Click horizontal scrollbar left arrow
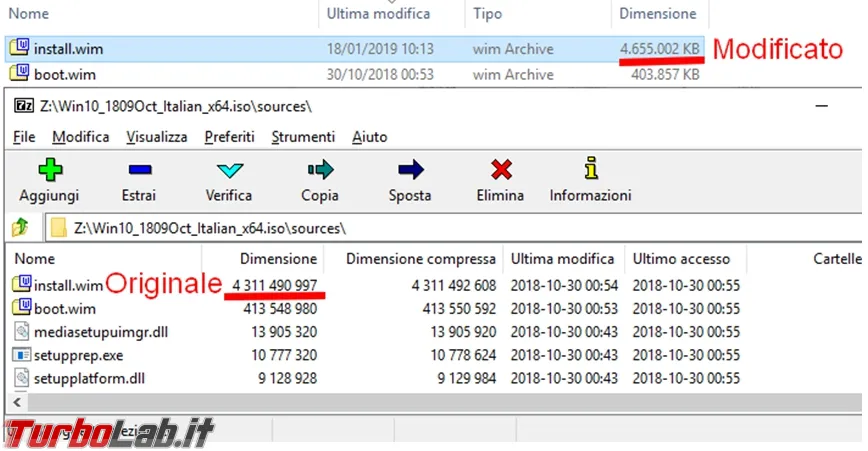Image resolution: width=868 pixels, height=451 pixels. point(17,402)
